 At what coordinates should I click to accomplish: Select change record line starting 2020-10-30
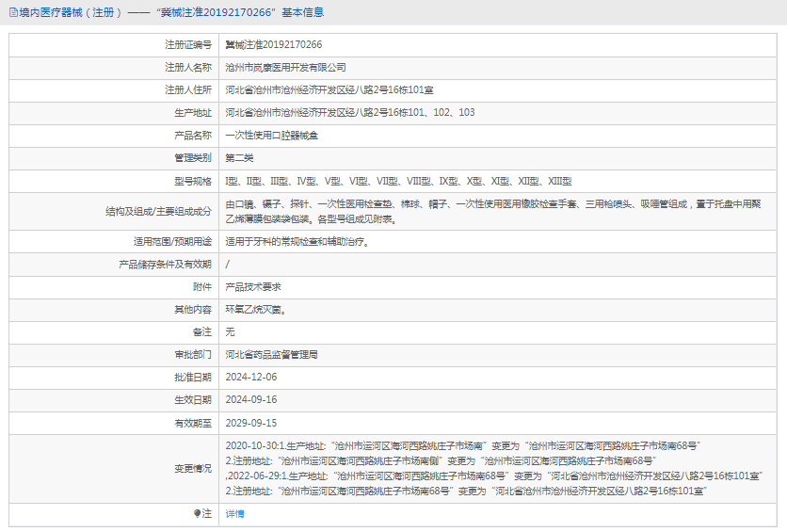[463, 445]
